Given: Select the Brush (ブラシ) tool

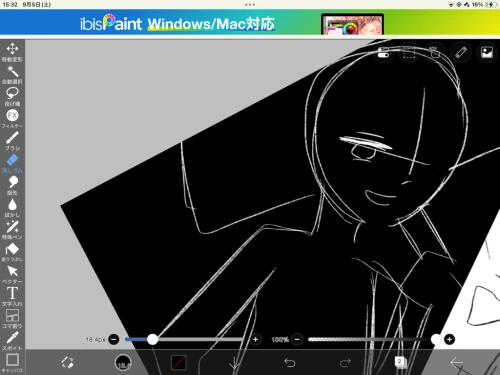Looking at the screenshot, I should tap(12, 141).
